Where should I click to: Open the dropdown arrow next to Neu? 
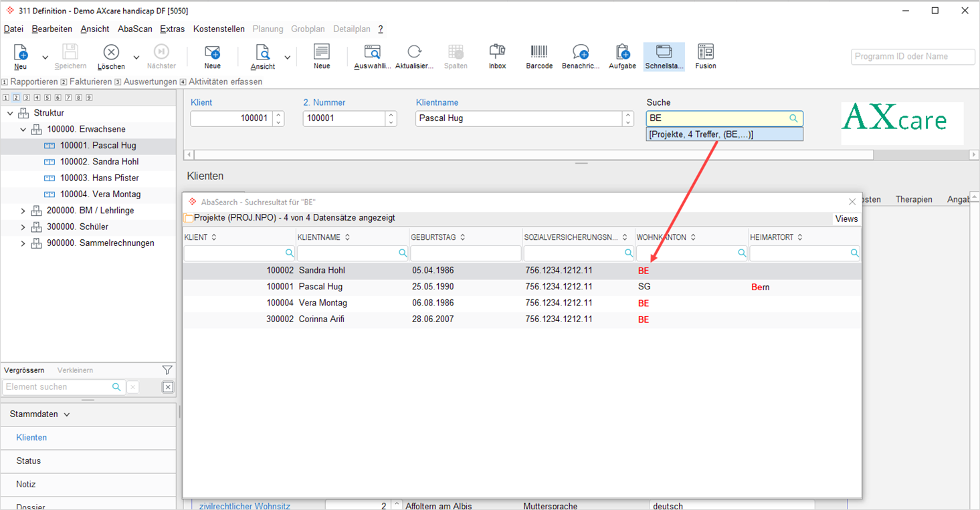click(45, 57)
